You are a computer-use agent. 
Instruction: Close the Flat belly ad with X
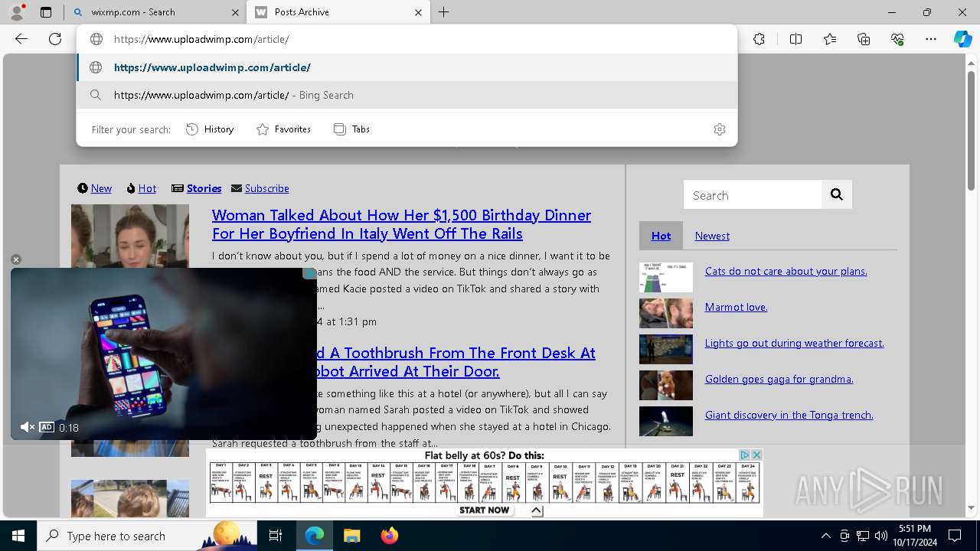[756, 455]
